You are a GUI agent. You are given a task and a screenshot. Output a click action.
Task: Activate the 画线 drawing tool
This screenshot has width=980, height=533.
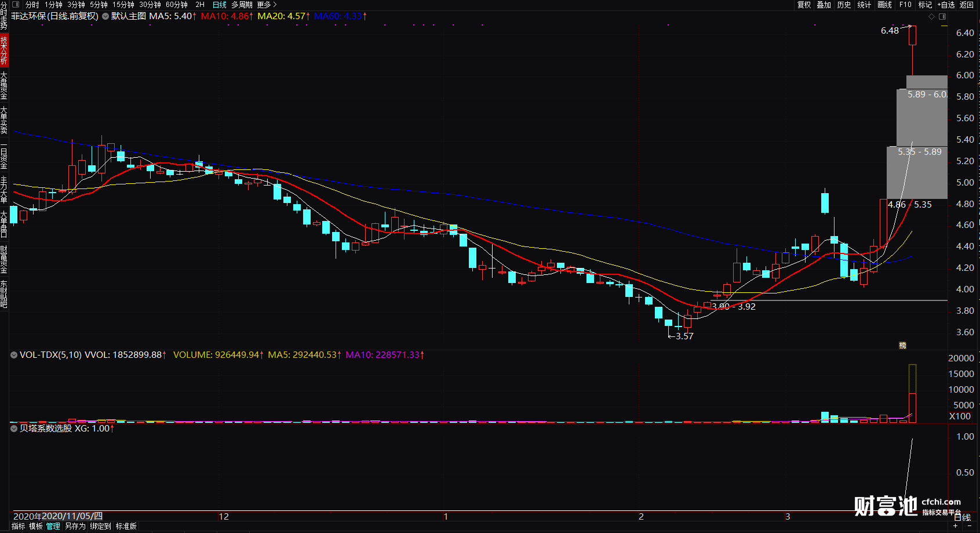pyautogui.click(x=885, y=5)
